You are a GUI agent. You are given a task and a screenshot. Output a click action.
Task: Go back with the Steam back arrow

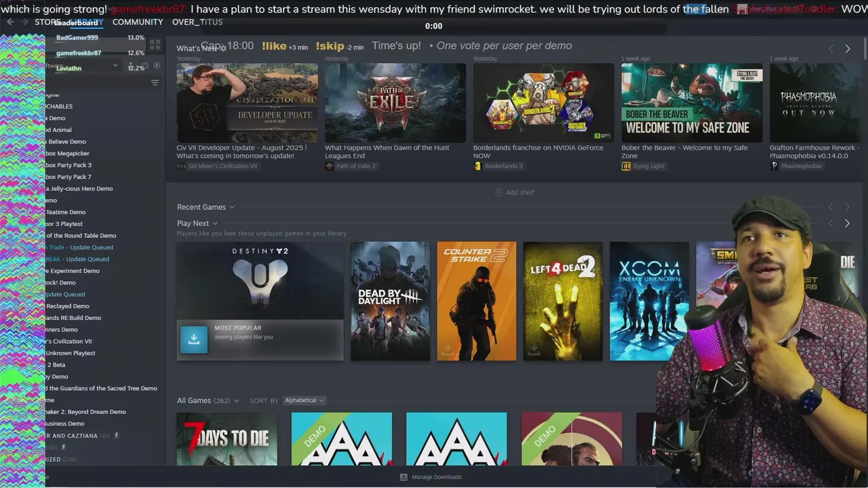point(10,22)
